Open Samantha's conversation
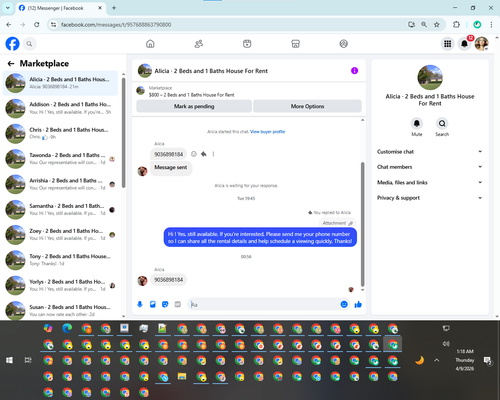 pyautogui.click(x=61, y=209)
